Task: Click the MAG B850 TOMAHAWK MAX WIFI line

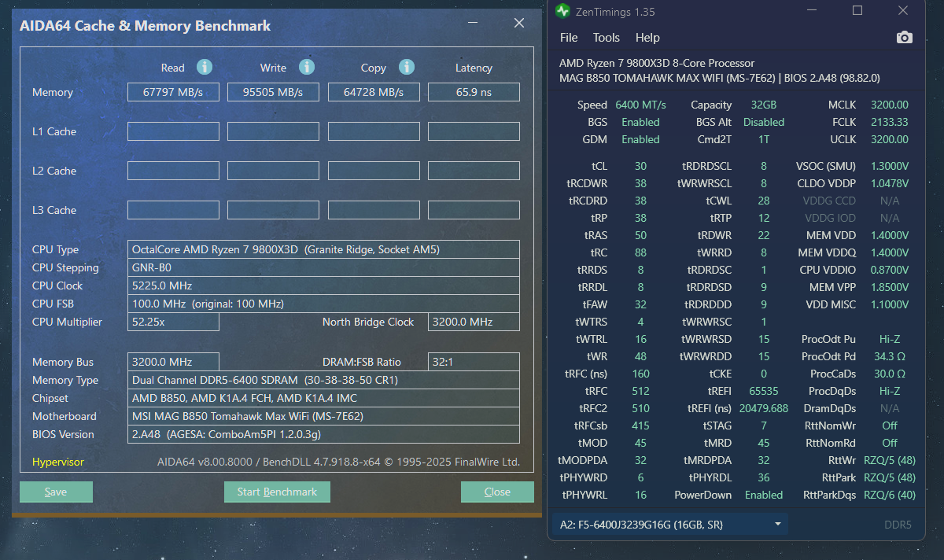Action: (x=719, y=78)
